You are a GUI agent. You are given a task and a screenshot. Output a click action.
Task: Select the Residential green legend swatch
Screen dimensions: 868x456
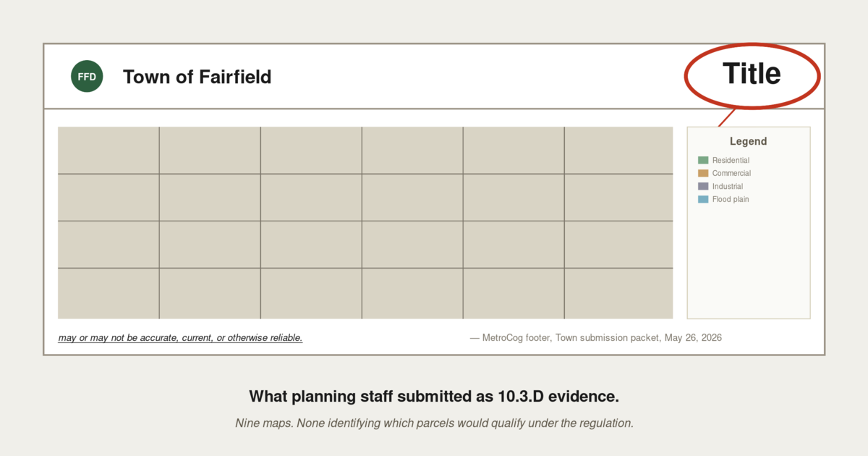(703, 160)
